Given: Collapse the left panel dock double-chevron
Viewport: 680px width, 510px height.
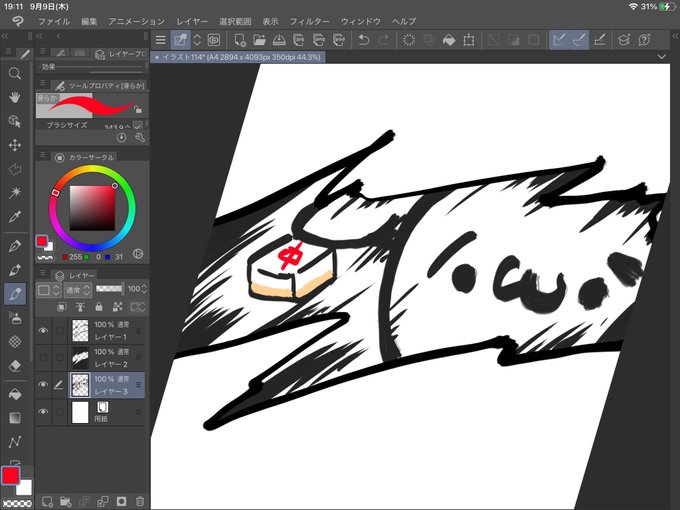Looking at the screenshot, I should [x=40, y=36].
